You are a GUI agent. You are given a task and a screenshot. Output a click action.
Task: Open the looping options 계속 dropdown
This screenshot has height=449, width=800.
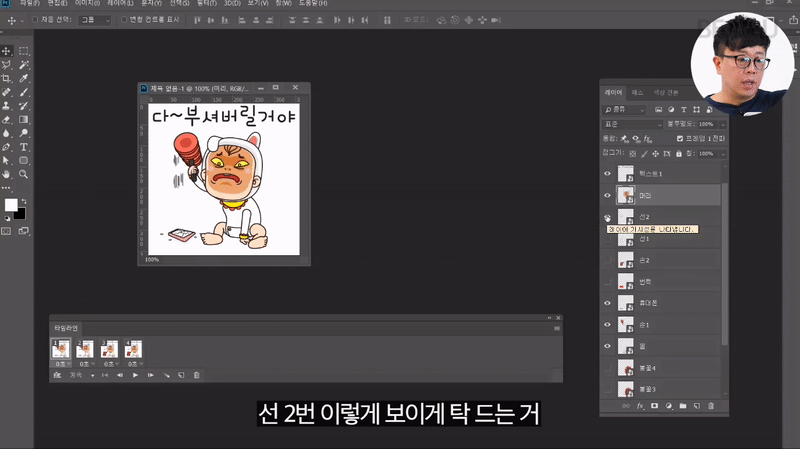(82, 375)
